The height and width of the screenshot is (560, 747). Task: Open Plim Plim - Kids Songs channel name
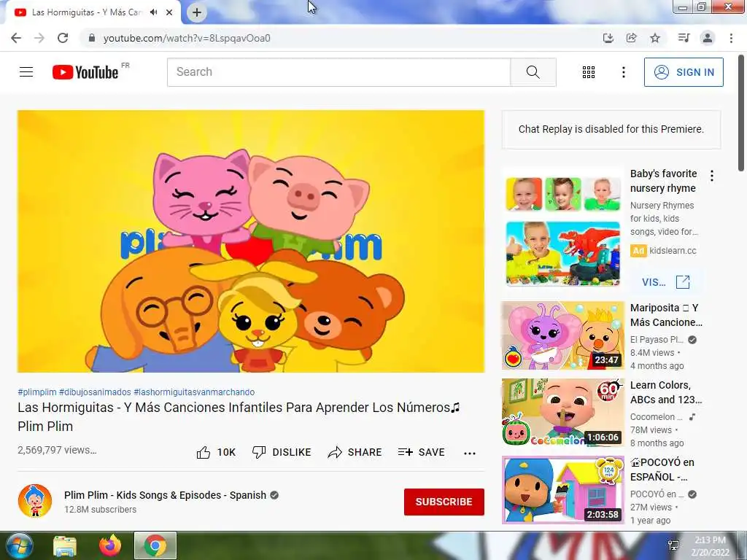click(166, 495)
